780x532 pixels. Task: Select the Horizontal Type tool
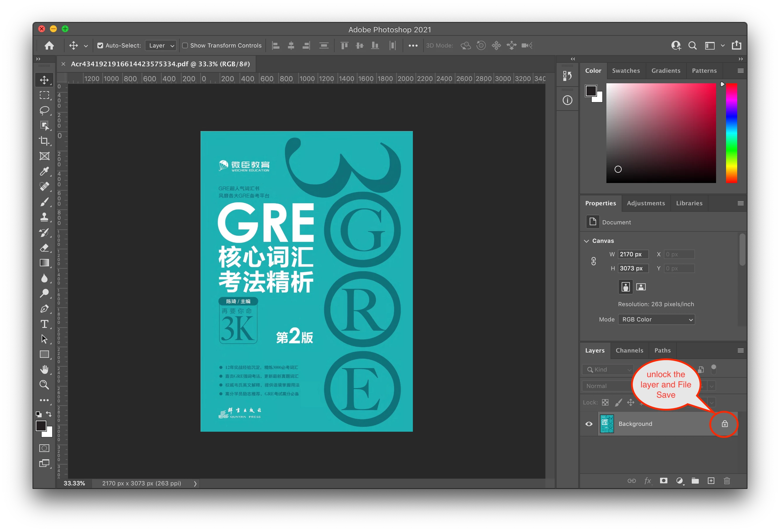pos(44,324)
